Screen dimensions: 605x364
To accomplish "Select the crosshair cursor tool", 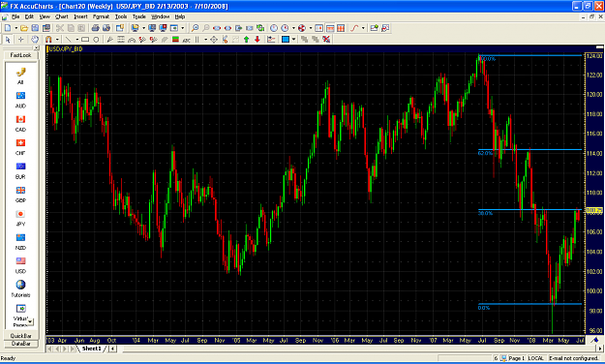I will click(x=21, y=40).
